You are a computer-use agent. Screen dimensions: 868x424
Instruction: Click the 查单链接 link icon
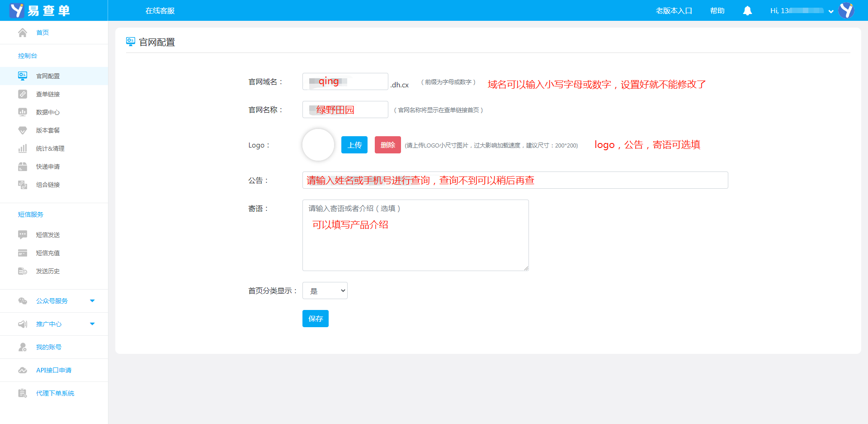tap(23, 94)
